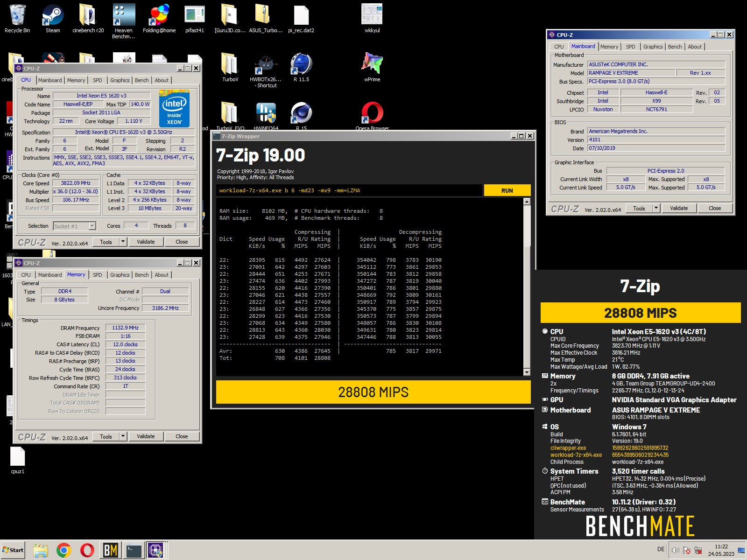The image size is (747, 560).
Task: Expand Tools dropdown arrow in CPU-Z Memory window
Action: tap(123, 436)
